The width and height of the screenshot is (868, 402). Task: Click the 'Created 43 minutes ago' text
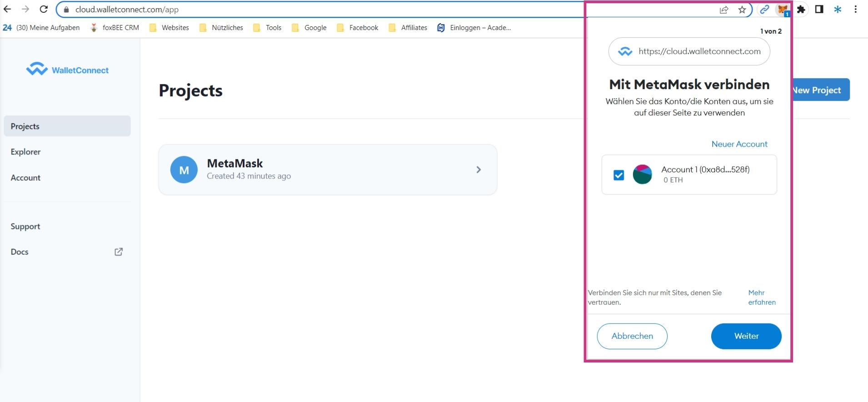click(249, 176)
